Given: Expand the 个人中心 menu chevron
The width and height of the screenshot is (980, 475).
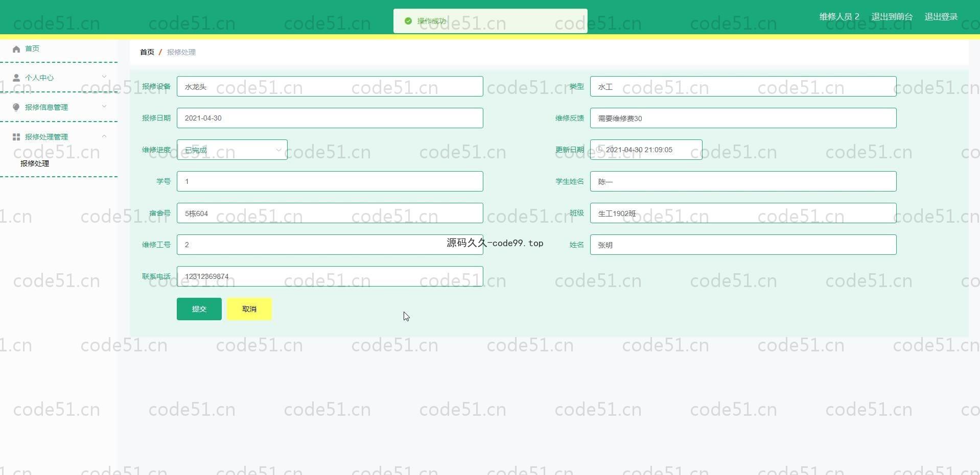Looking at the screenshot, I should point(104,77).
